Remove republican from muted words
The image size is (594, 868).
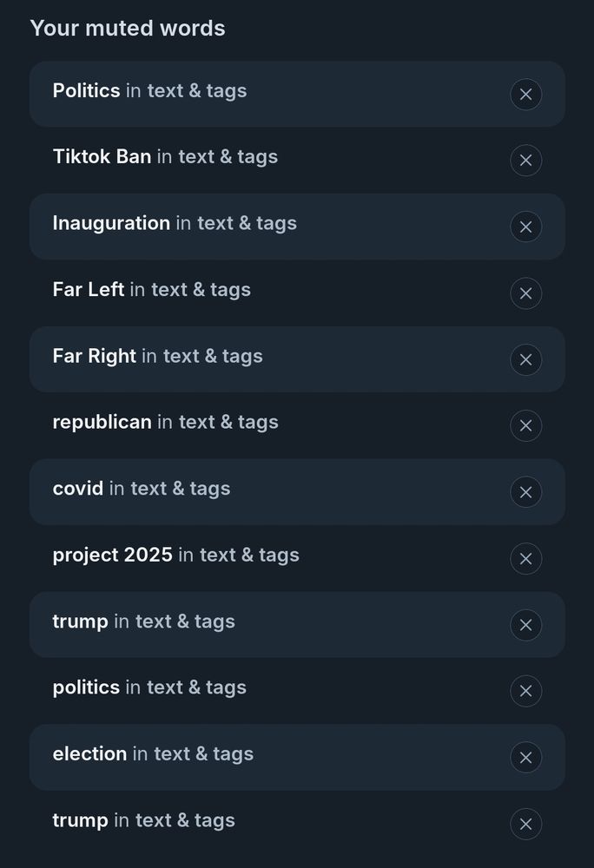point(525,425)
